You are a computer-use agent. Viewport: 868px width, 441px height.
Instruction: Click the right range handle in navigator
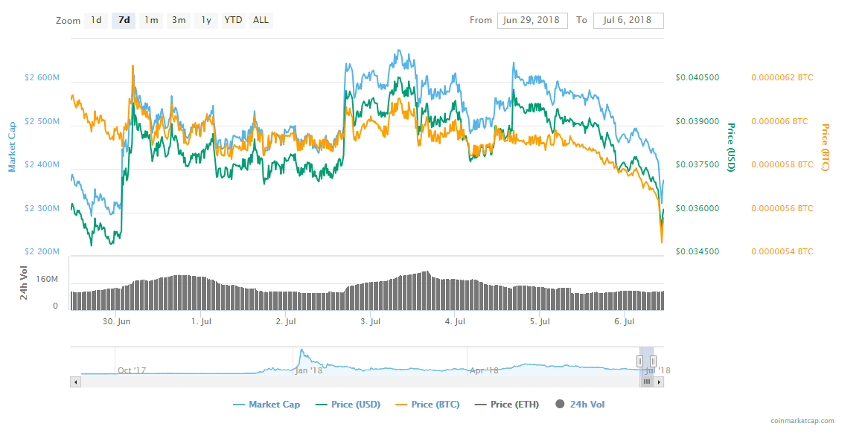(x=653, y=361)
